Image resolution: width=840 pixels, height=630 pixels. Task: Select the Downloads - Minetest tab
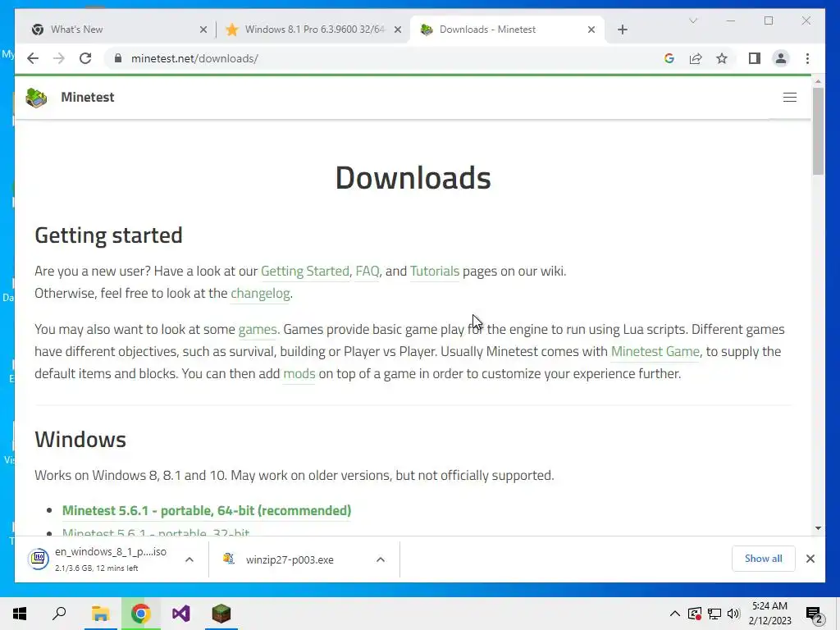tap(506, 30)
